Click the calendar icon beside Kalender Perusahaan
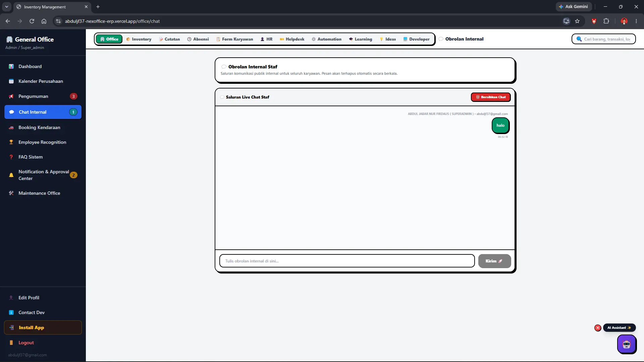 coord(11,81)
